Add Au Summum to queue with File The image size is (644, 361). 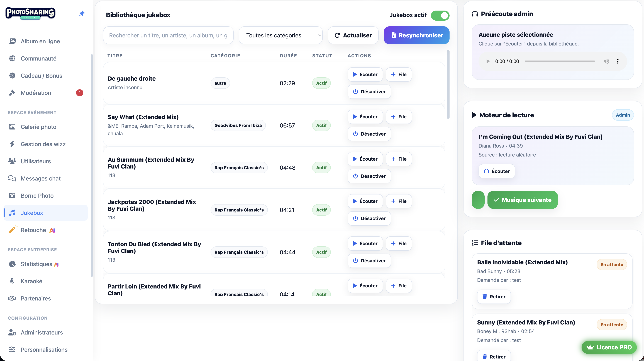tap(399, 159)
